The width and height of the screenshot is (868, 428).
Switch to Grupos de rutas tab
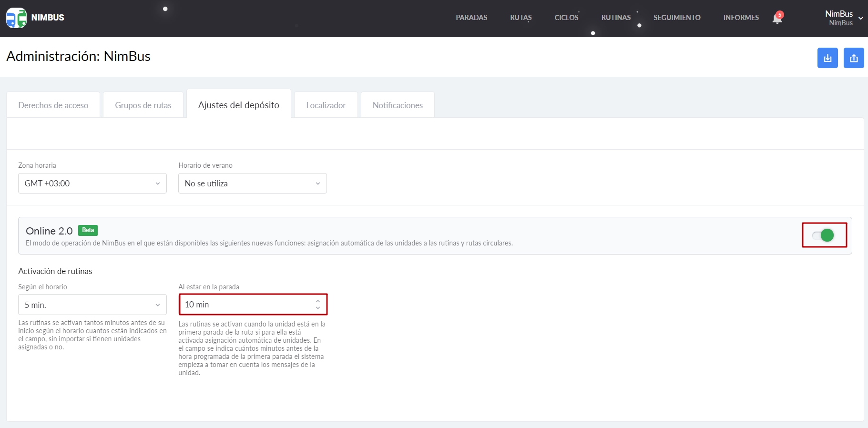pos(143,105)
